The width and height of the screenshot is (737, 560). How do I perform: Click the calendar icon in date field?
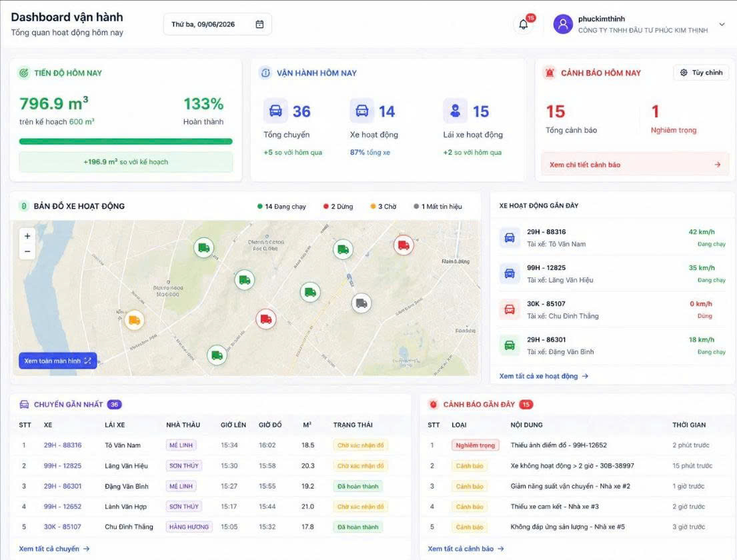point(259,24)
